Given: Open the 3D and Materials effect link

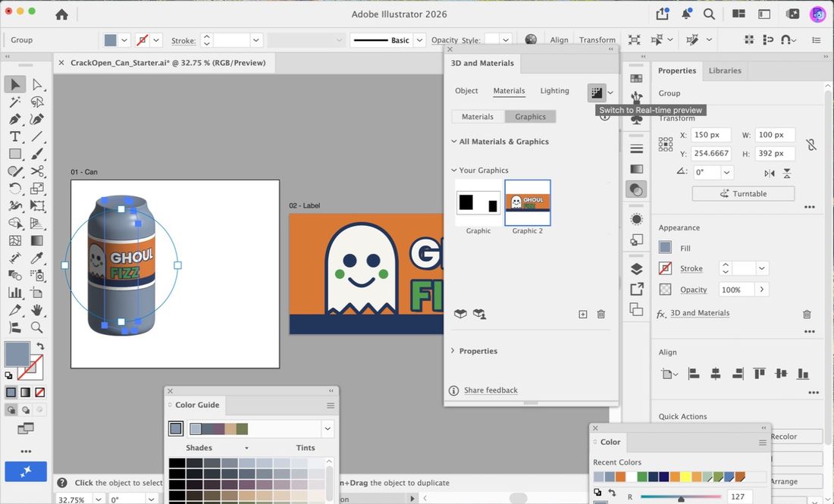Looking at the screenshot, I should click(x=700, y=313).
